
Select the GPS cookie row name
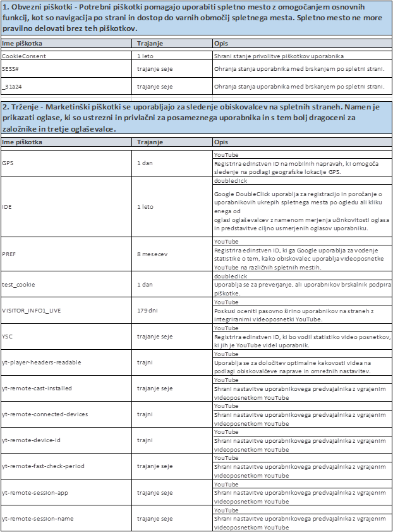tap(8, 163)
